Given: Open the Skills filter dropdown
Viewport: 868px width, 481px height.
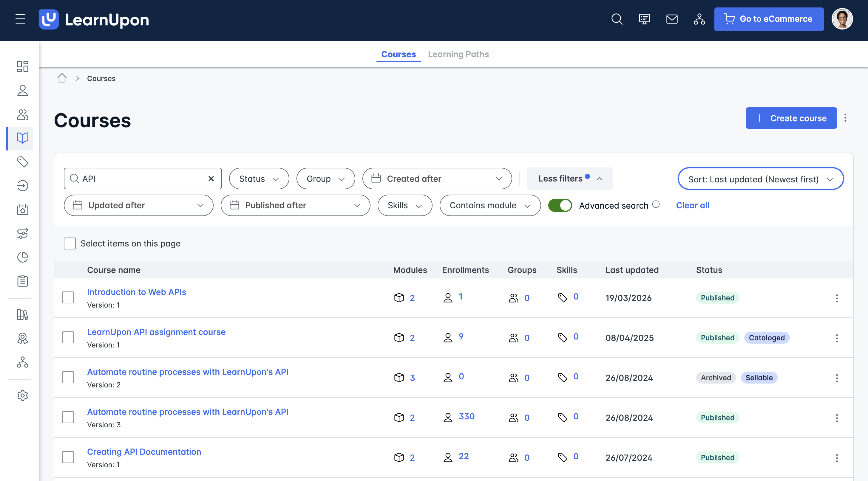Looking at the screenshot, I should coord(405,205).
